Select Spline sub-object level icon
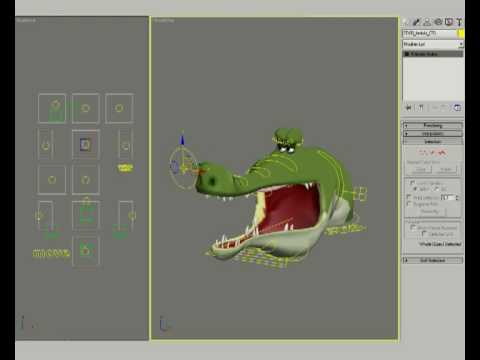The image size is (480, 360). point(442,153)
